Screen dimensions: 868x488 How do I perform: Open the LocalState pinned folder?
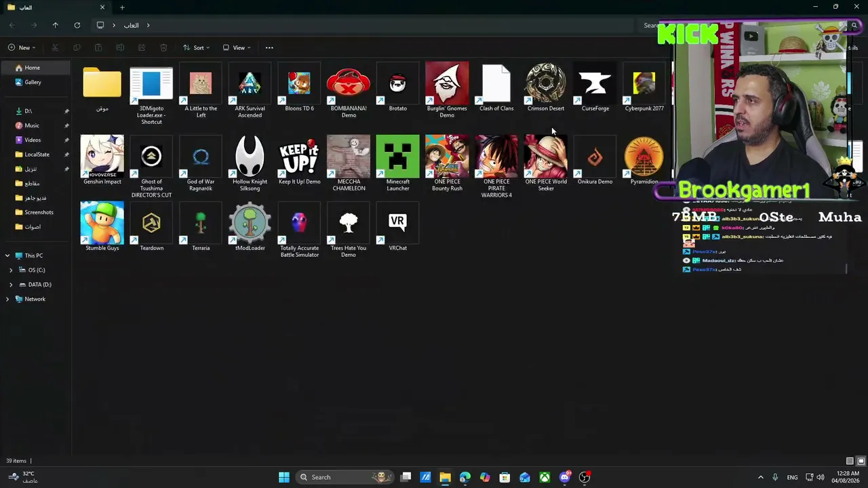[35, 155]
